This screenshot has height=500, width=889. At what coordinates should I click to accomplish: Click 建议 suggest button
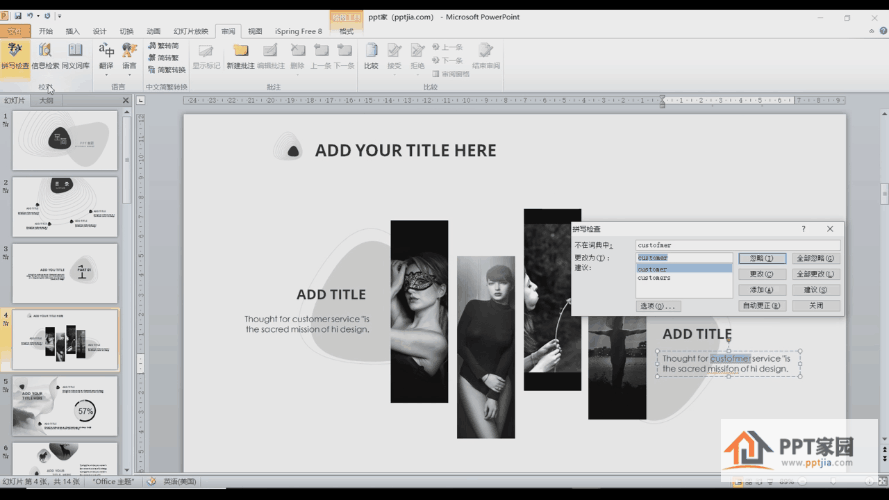[815, 290]
